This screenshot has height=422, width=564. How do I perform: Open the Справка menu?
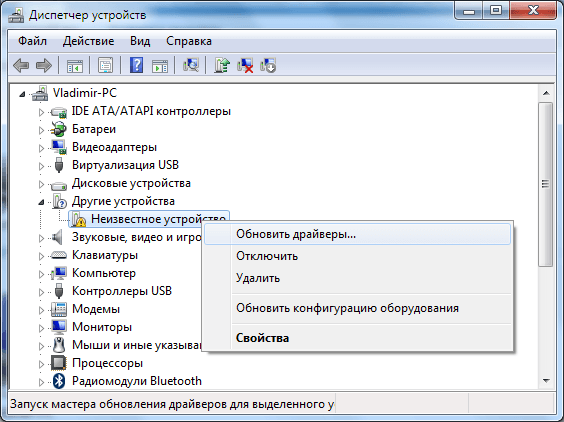(x=188, y=41)
